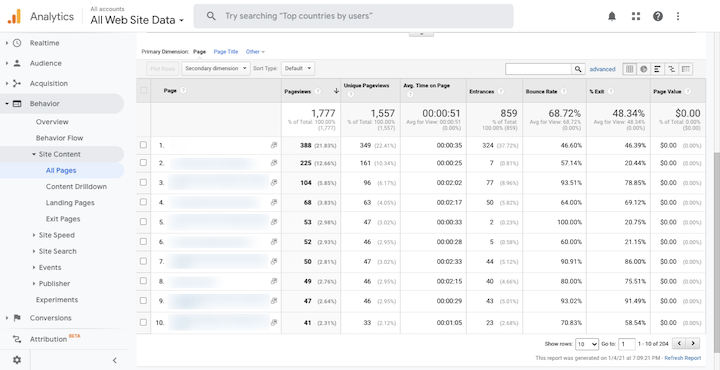Toggle the select-all header checkbox
This screenshot has height=370, width=720.
click(143, 90)
